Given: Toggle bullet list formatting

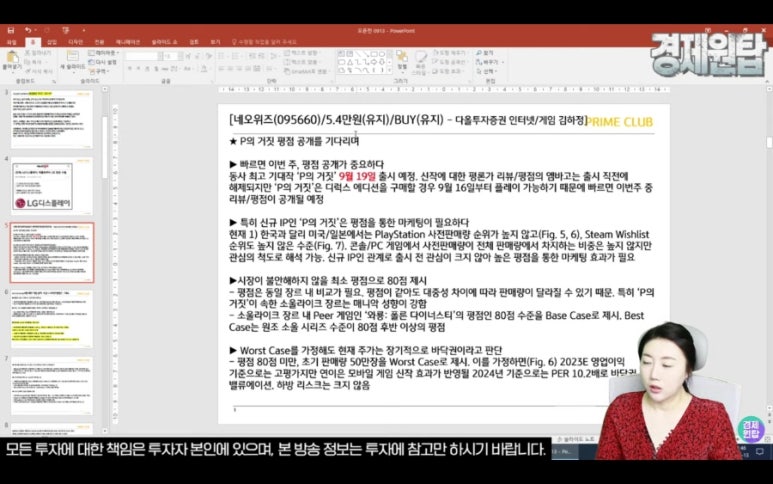Looking at the screenshot, I should (x=221, y=56).
